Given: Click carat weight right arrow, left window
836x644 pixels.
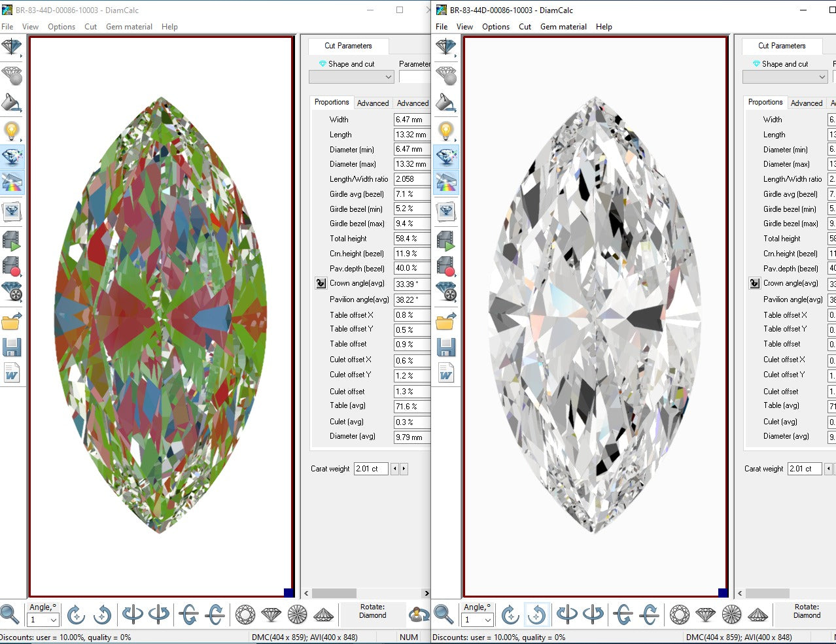Looking at the screenshot, I should [x=404, y=469].
